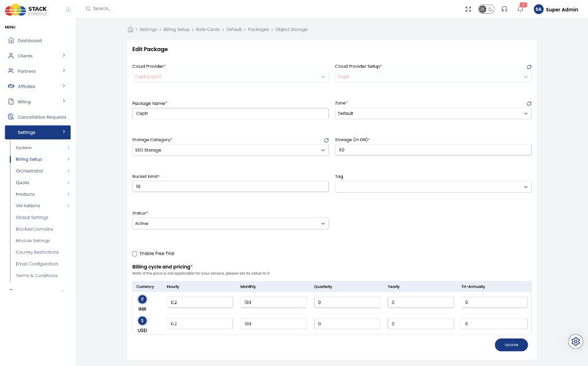588x366 pixels.
Task: Click the INR rupee currency icon
Action: click(142, 299)
